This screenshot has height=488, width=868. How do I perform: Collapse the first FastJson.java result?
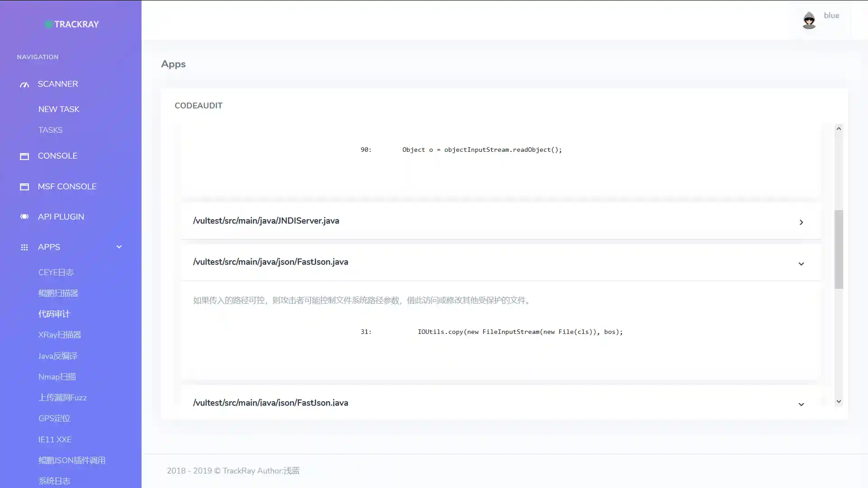tap(801, 263)
